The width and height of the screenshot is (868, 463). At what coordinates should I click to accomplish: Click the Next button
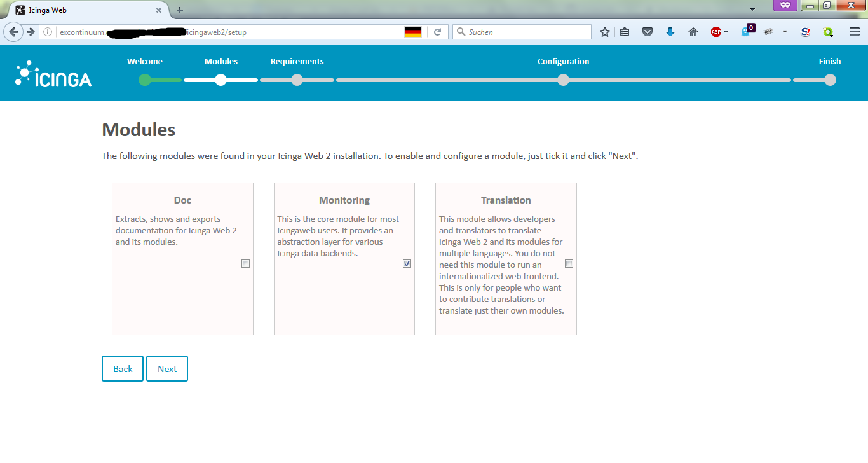click(167, 369)
